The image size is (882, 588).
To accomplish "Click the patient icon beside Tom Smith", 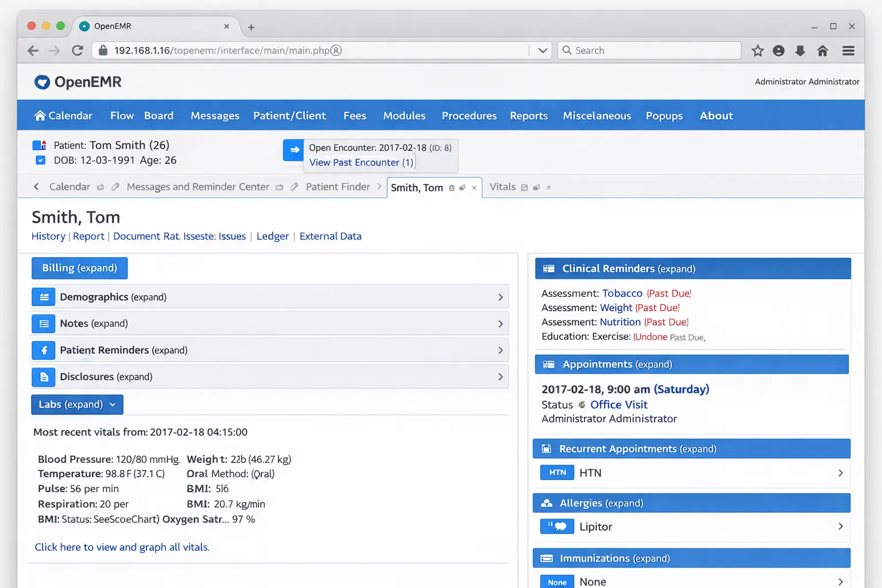I will [x=39, y=145].
